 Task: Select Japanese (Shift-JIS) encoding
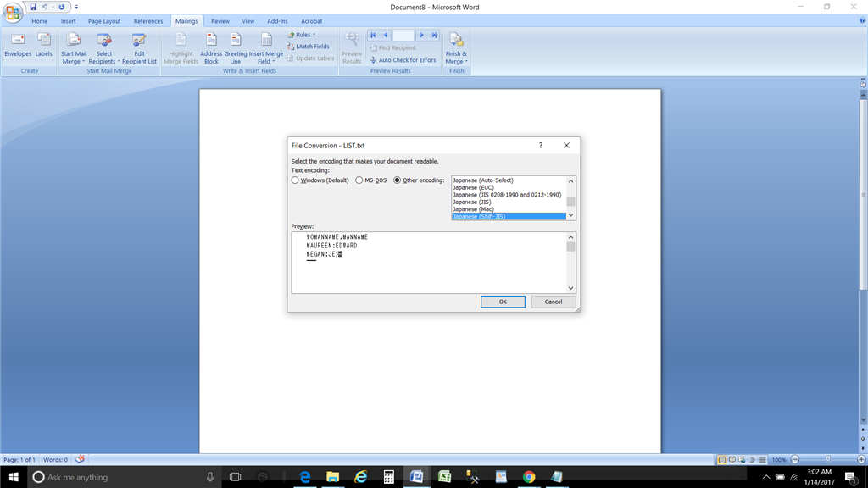coord(509,216)
